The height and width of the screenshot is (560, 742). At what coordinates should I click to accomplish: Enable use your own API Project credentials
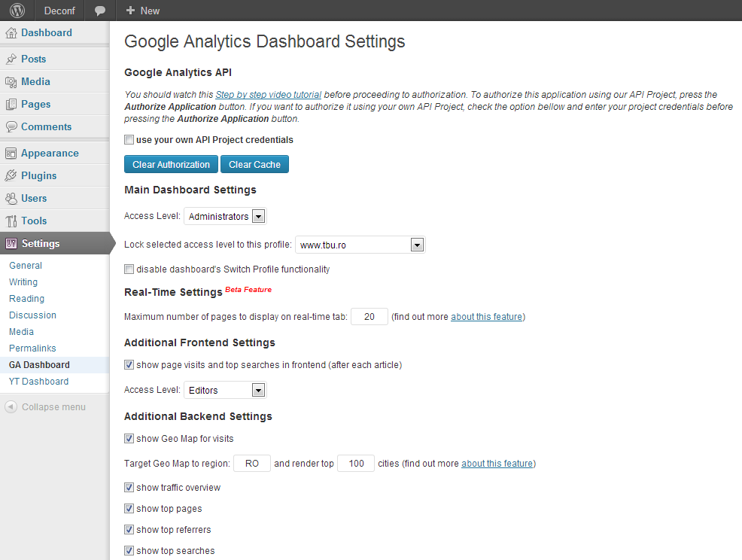129,140
